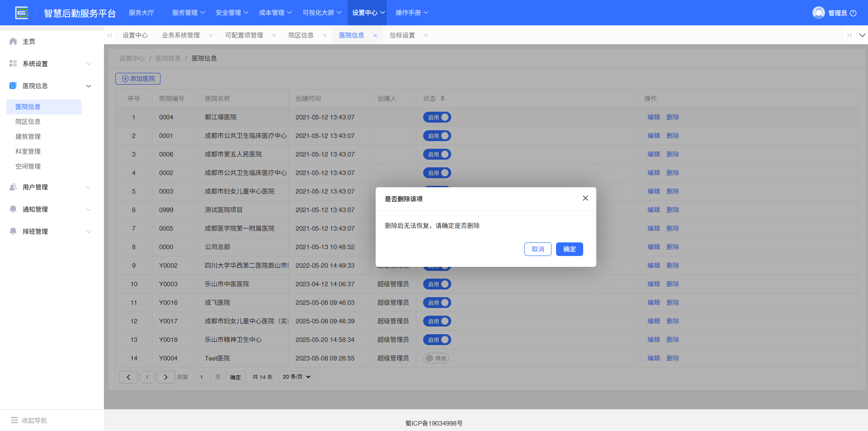Toggle status switch for 乐山市中医医院
Image resolution: width=868 pixels, height=431 pixels.
437,284
